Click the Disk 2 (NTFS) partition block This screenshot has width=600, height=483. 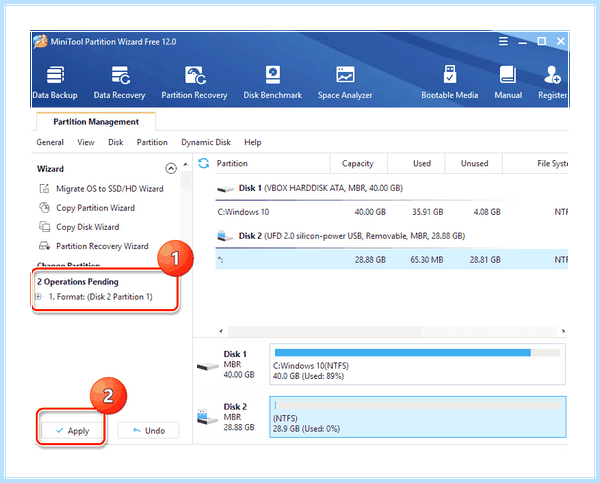coord(417,417)
